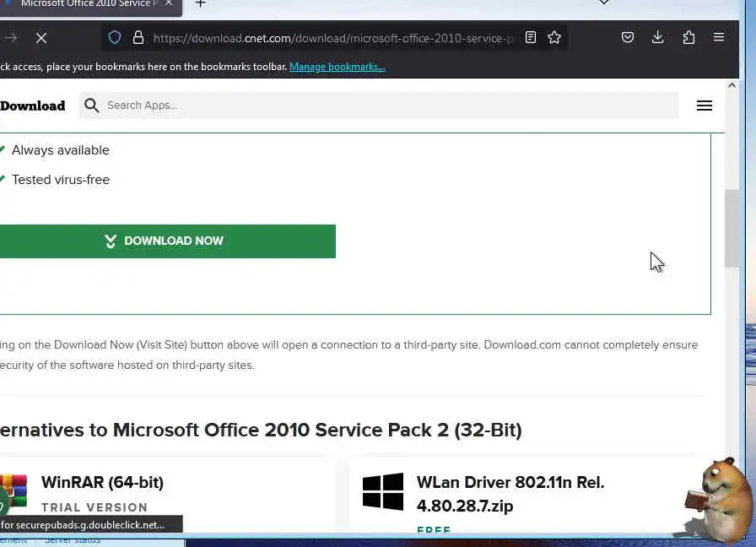Click the WLan Driver 802.11n Windows logo
This screenshot has height=547, width=756.
point(383,491)
